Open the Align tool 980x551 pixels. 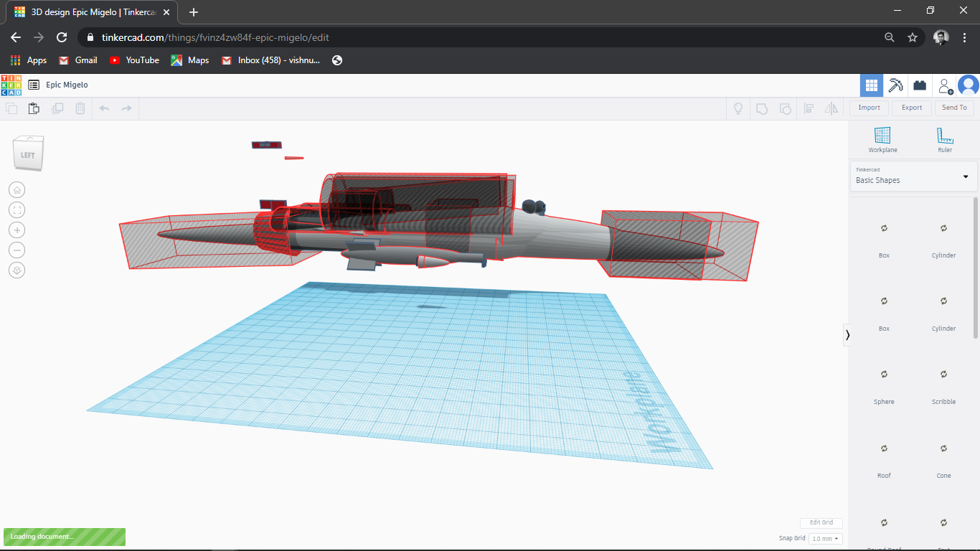(809, 108)
